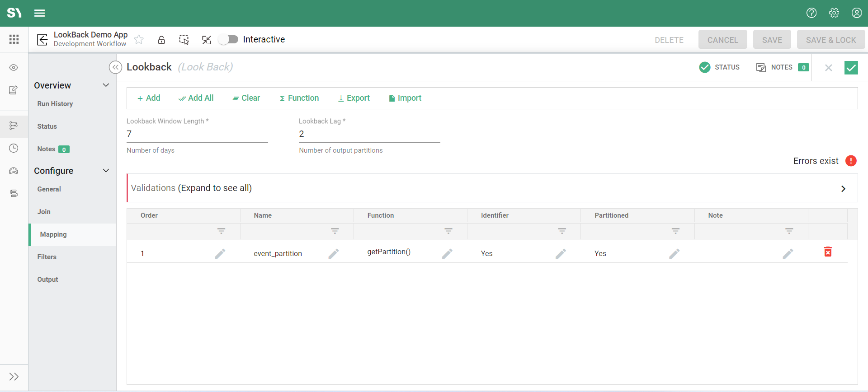This screenshot has height=392, width=868.
Task: Click the green confirm checkmark box
Action: point(851,68)
